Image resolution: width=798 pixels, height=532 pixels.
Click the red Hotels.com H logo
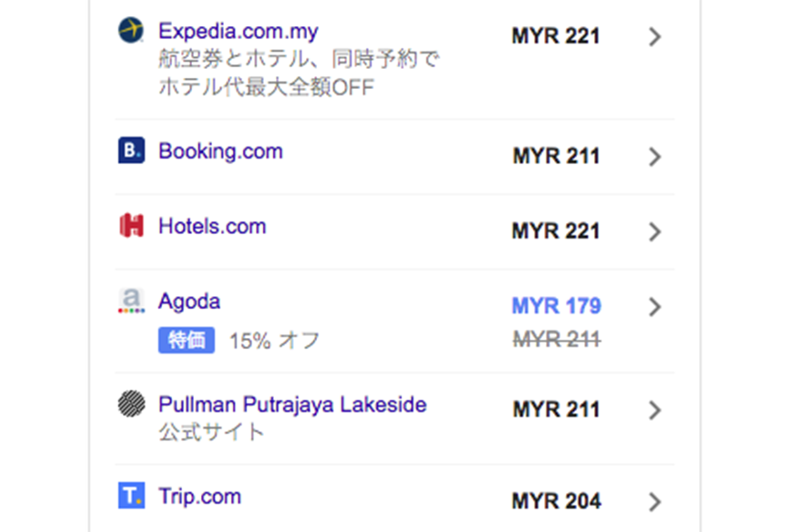tap(131, 225)
